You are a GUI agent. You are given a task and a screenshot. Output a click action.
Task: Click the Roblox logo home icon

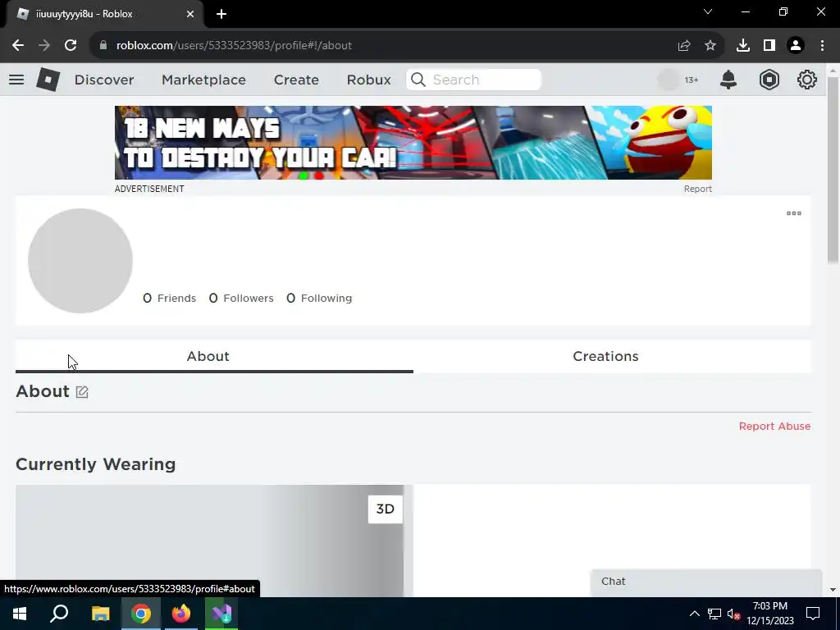48,80
